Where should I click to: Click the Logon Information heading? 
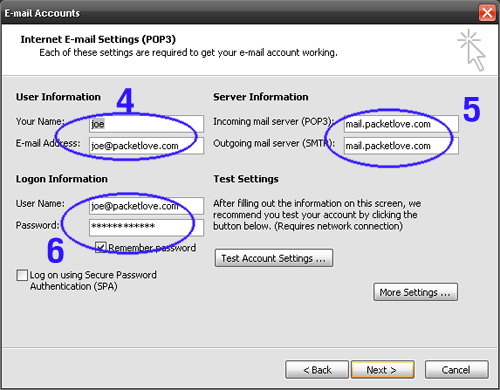point(62,179)
